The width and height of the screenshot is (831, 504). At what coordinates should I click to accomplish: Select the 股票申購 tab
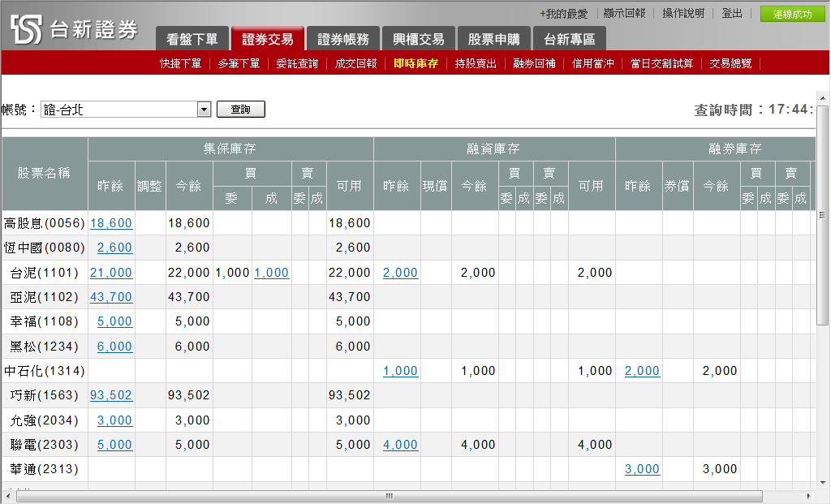[493, 39]
